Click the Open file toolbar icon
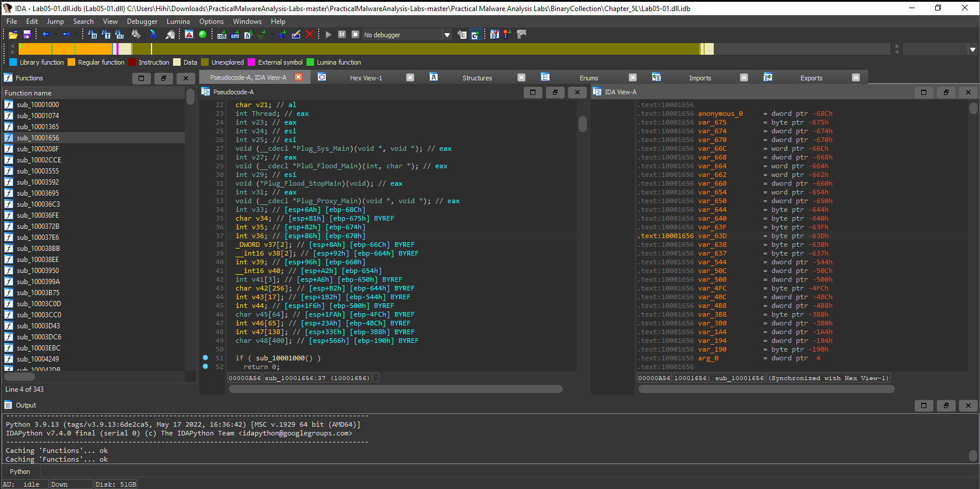Screen dimensions: 980x489 13,35
